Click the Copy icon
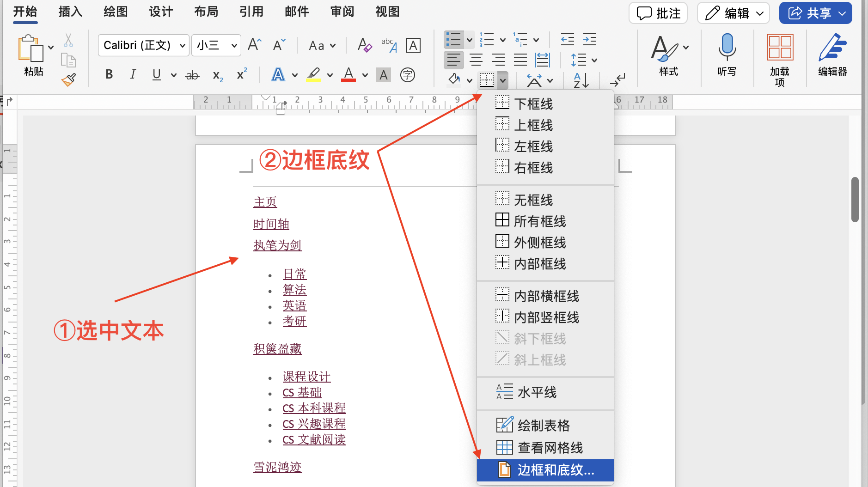Screen dimensions: 868x487 [x=68, y=60]
